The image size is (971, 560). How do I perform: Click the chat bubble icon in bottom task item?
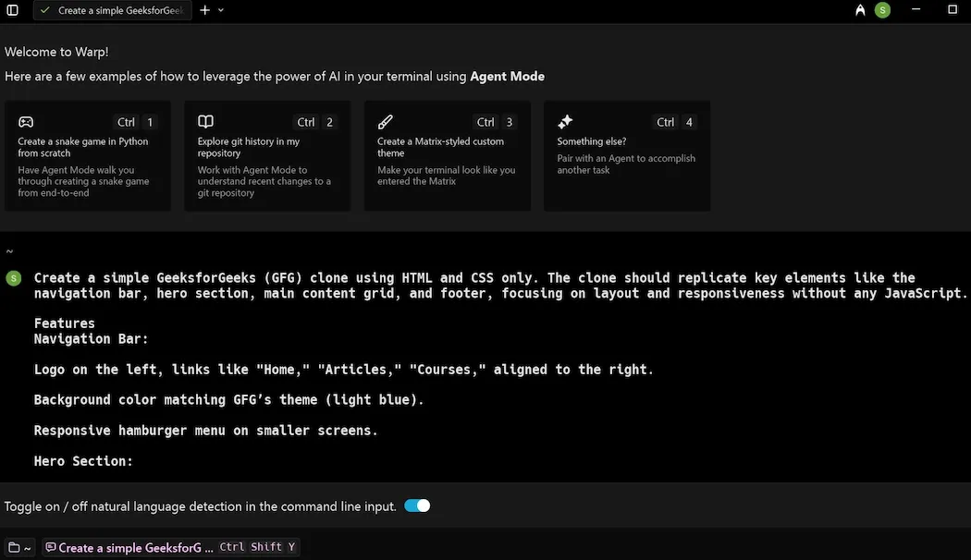coord(53,547)
